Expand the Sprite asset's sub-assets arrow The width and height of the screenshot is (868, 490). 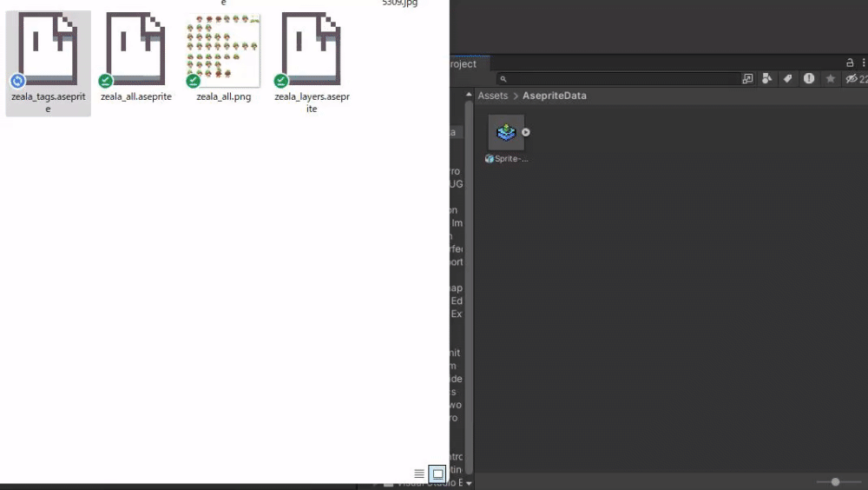click(x=526, y=132)
